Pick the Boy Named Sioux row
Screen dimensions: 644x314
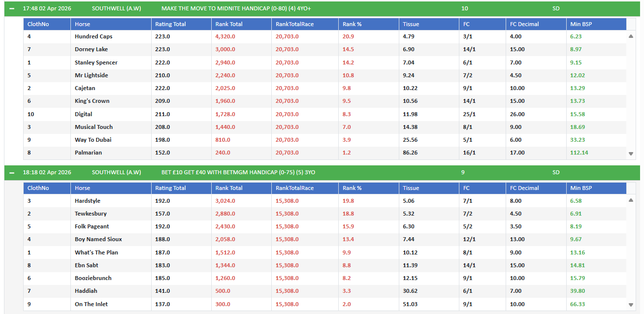coord(98,239)
